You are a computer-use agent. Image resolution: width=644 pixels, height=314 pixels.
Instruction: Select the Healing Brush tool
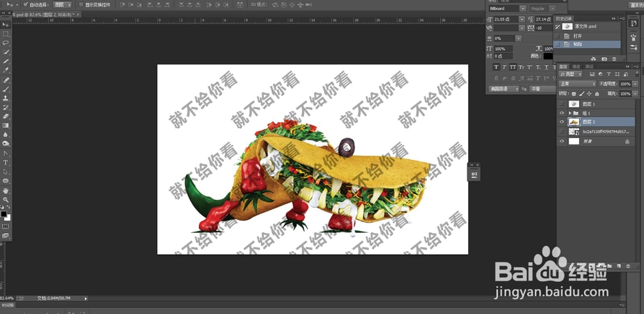(6, 80)
